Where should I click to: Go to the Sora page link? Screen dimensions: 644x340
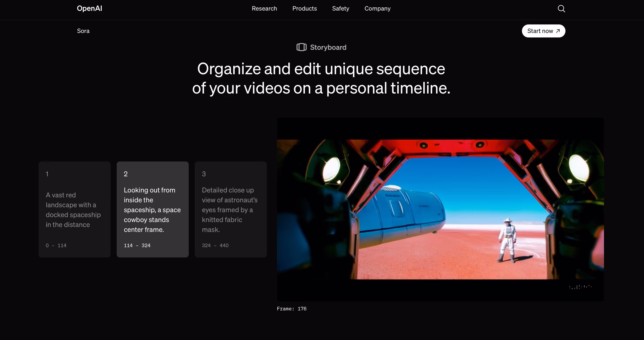pos(83,31)
